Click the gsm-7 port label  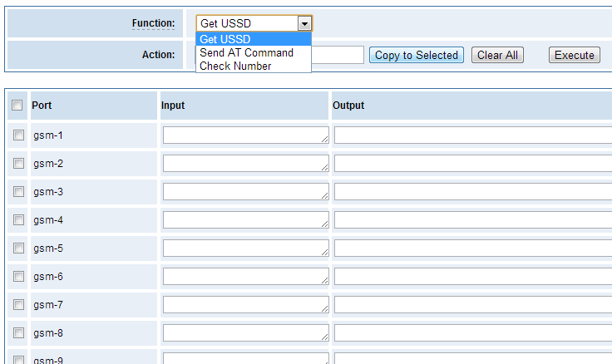point(48,305)
